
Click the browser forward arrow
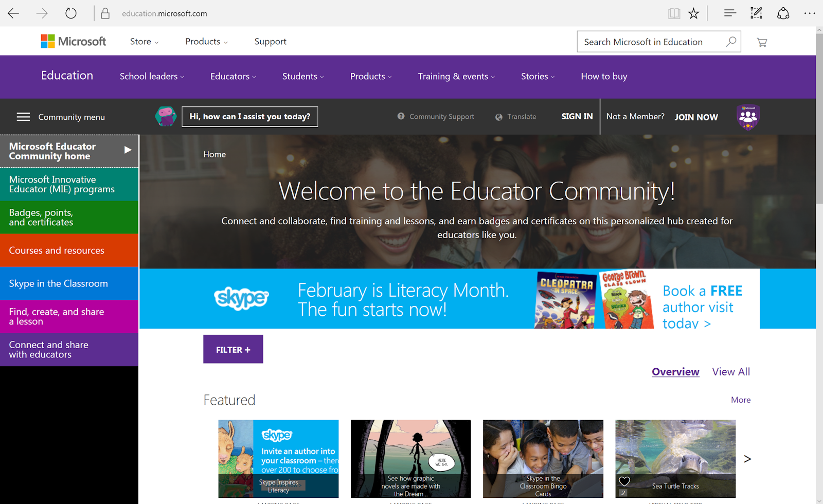(x=42, y=13)
